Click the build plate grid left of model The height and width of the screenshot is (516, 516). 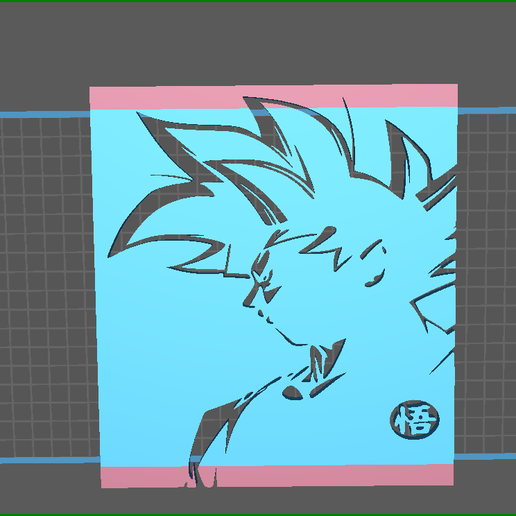[47, 287]
